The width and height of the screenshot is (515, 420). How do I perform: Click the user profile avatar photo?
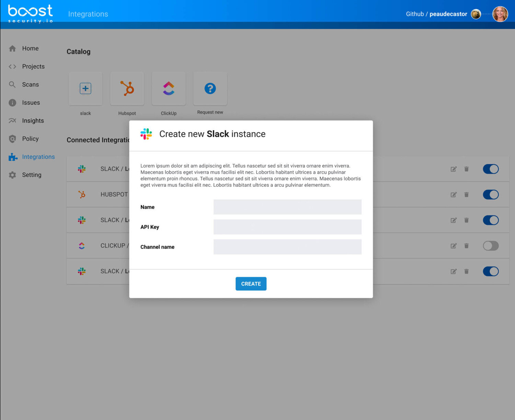click(500, 14)
